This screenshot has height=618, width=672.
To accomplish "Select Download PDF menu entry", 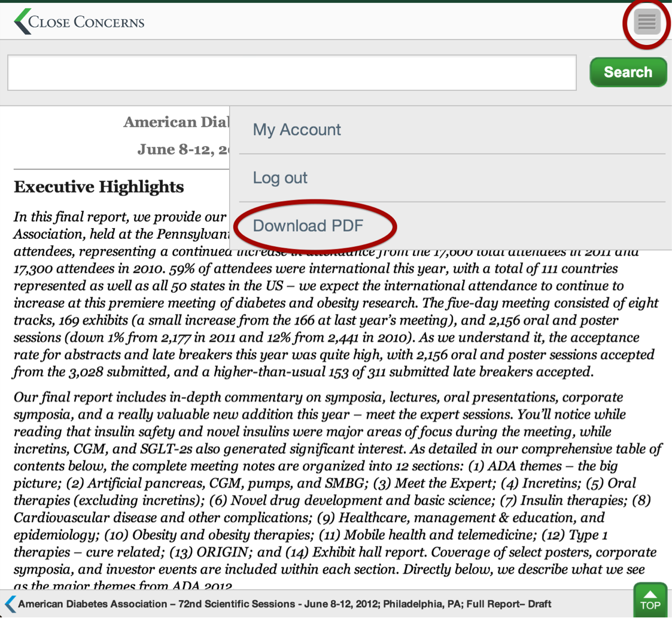I will [308, 226].
